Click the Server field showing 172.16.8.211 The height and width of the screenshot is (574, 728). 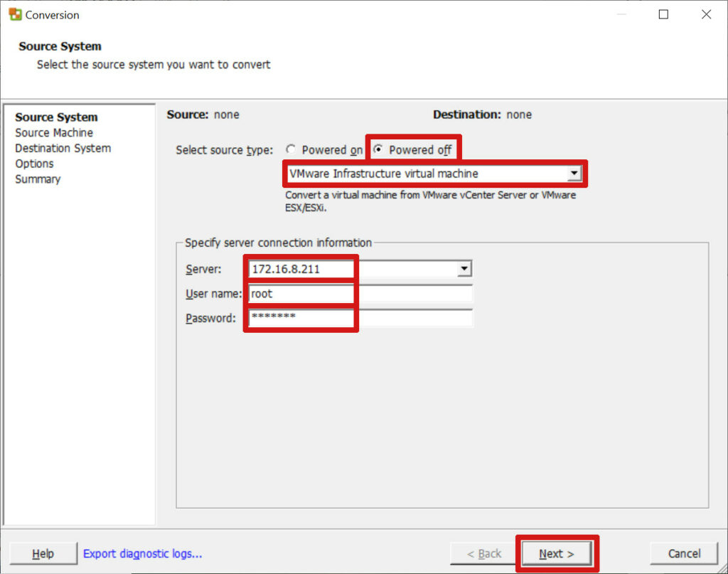(360, 268)
